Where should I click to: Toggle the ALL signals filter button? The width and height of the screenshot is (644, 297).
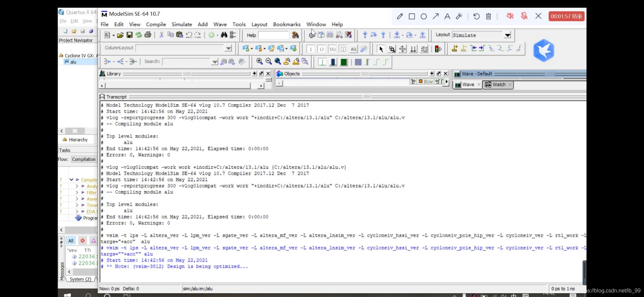(354, 49)
